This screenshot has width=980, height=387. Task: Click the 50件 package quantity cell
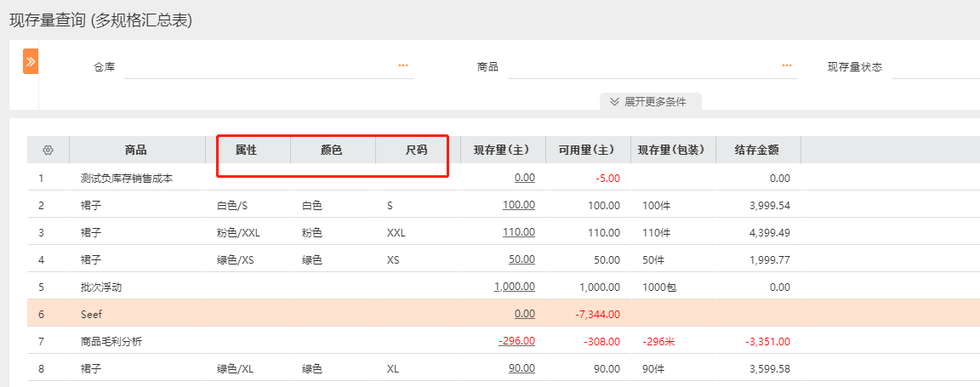[x=673, y=260]
